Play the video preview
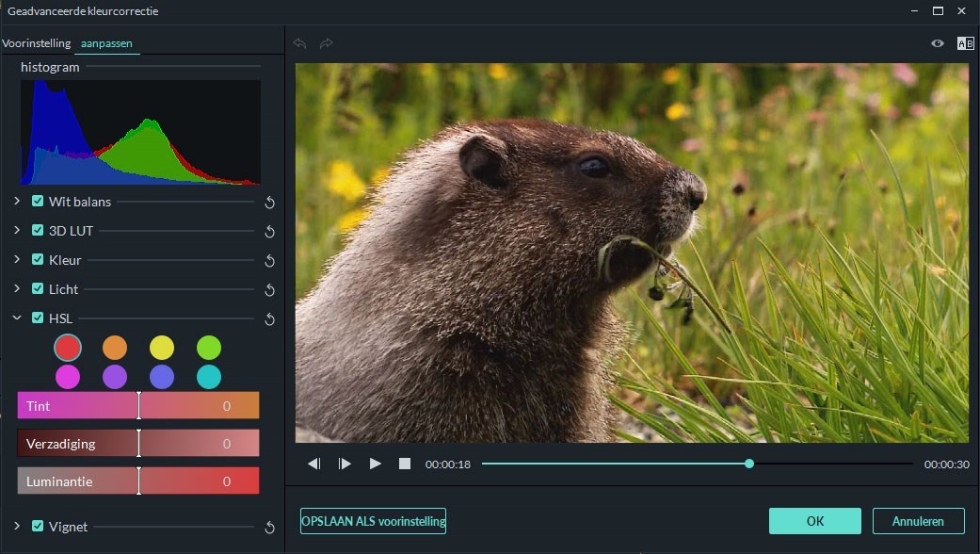The width and height of the screenshot is (980, 554). 375,464
